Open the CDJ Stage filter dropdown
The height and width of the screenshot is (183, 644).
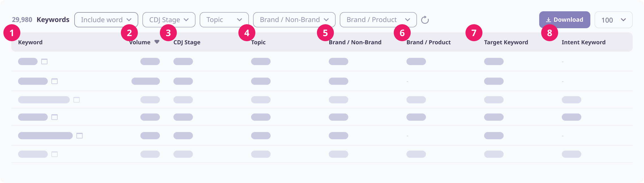tap(169, 20)
